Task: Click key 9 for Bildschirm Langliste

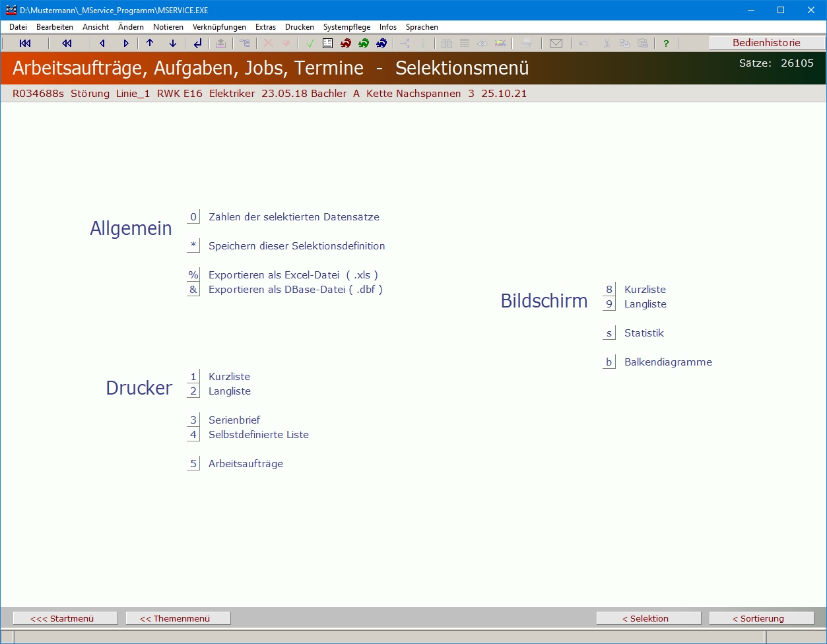Action: point(609,304)
